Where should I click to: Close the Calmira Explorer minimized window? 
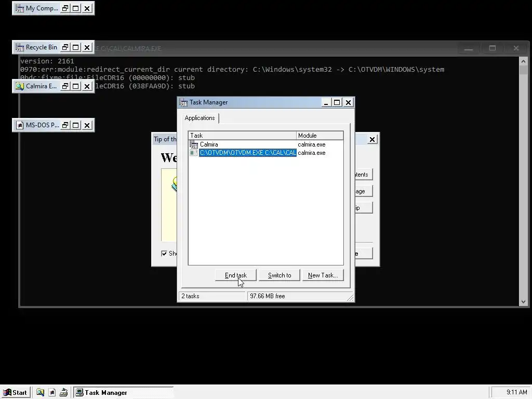pyautogui.click(x=87, y=87)
